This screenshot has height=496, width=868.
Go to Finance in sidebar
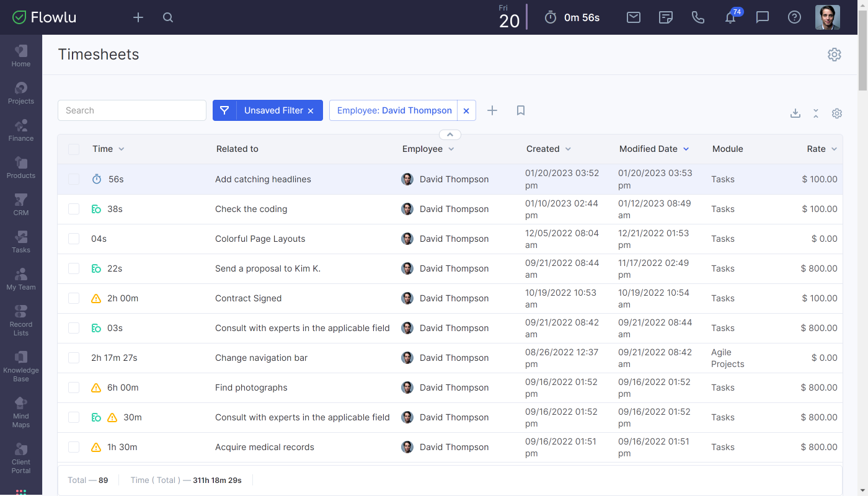21,130
